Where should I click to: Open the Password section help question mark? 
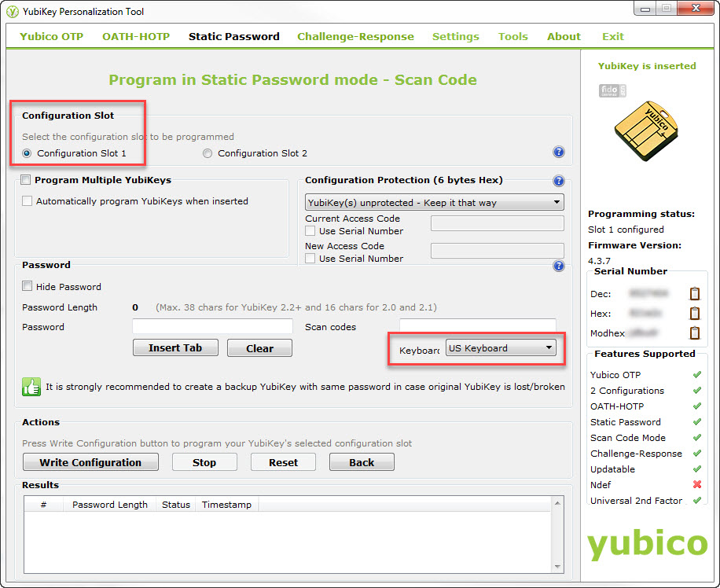(x=559, y=266)
